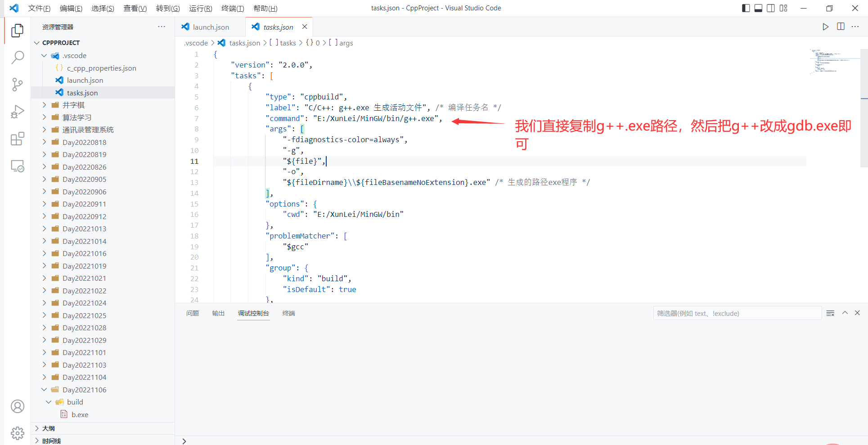The height and width of the screenshot is (445, 868).
Task: Open the Manage gear icon
Action: point(17,433)
